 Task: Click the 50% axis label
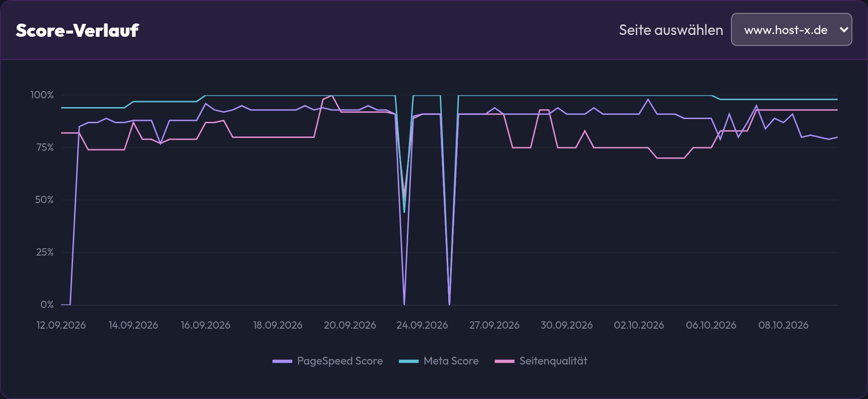click(x=44, y=199)
